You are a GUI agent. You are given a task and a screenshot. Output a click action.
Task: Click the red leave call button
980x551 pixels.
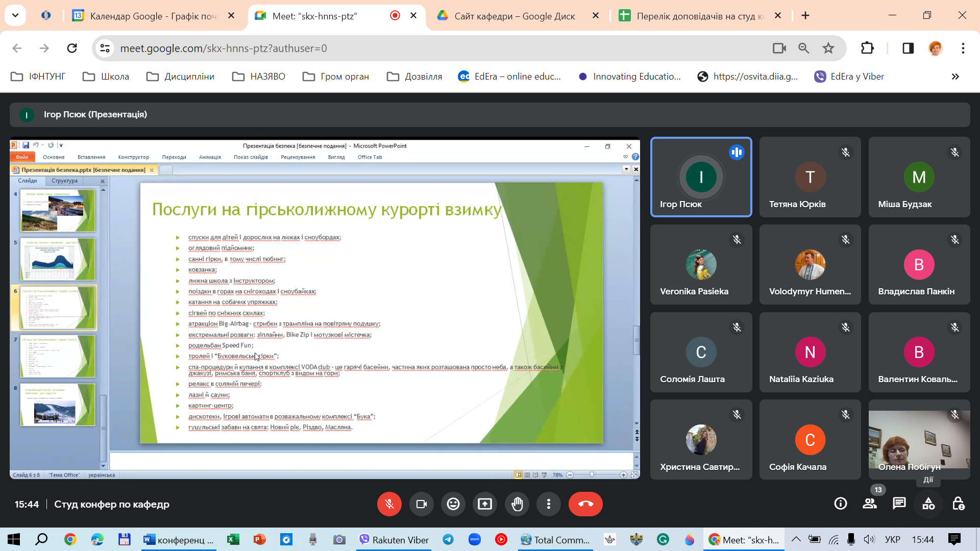click(585, 504)
